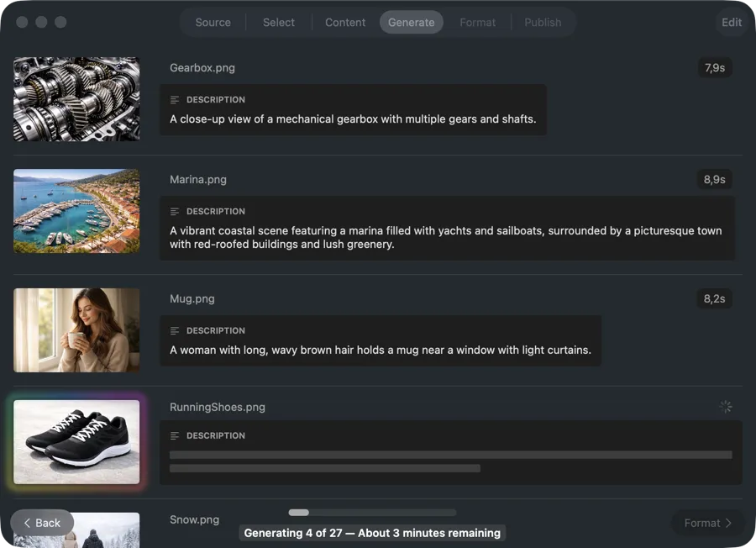This screenshot has height=548, width=756.
Task: Click the back chevron in the Back button
Action: pyautogui.click(x=27, y=522)
